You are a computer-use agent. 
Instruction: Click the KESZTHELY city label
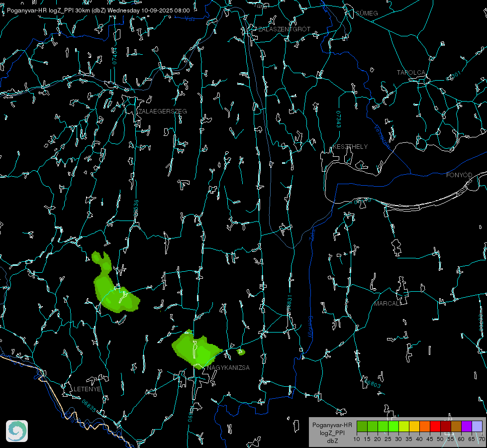tap(350, 146)
